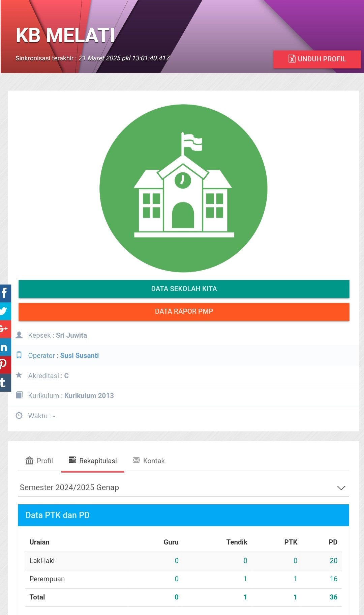
Task: Open operator Susi Susanti link
Action: tap(80, 356)
